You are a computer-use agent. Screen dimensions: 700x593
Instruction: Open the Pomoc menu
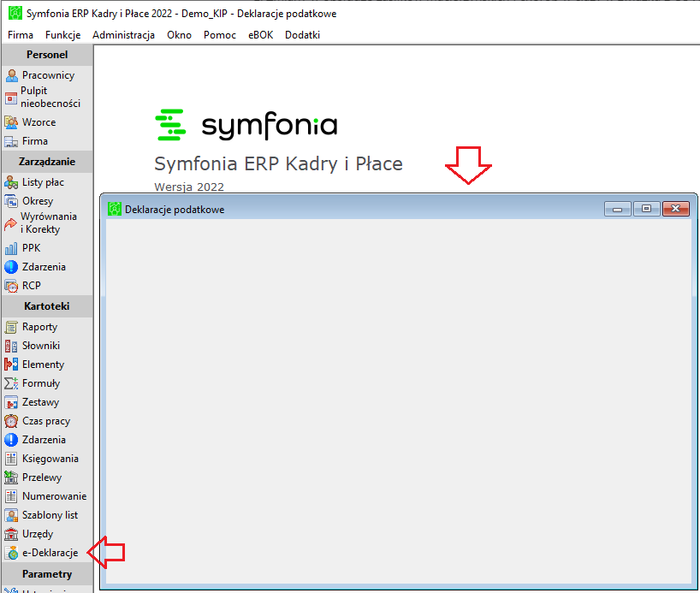(x=220, y=35)
